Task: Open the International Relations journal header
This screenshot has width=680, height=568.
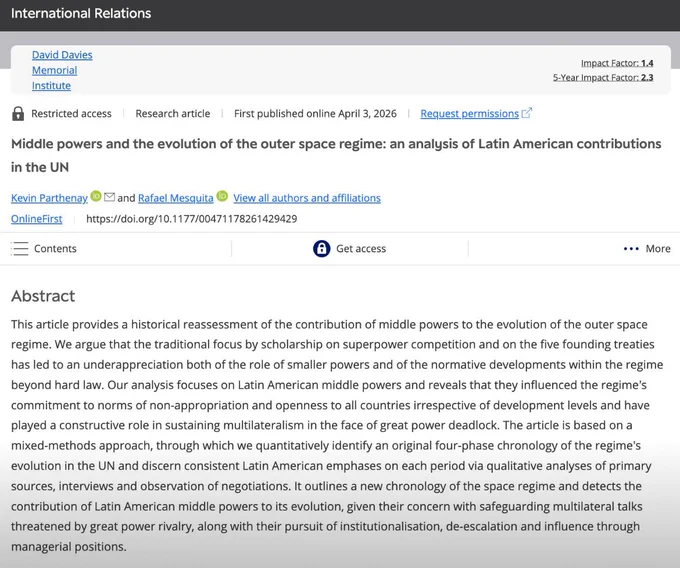Action: [81, 13]
